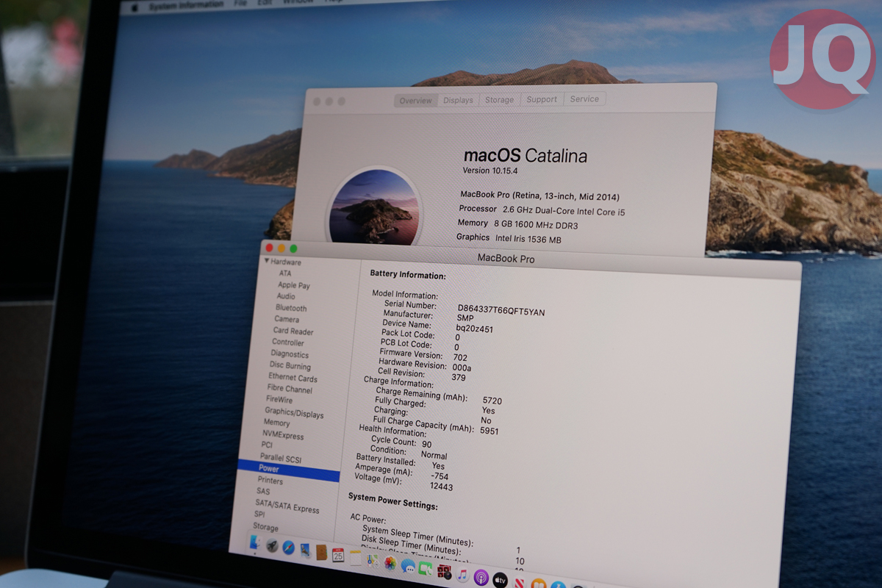Click battery serial number D864337T66QFT5YAN
Viewport: 882px width, 588px height.
pos(501,309)
